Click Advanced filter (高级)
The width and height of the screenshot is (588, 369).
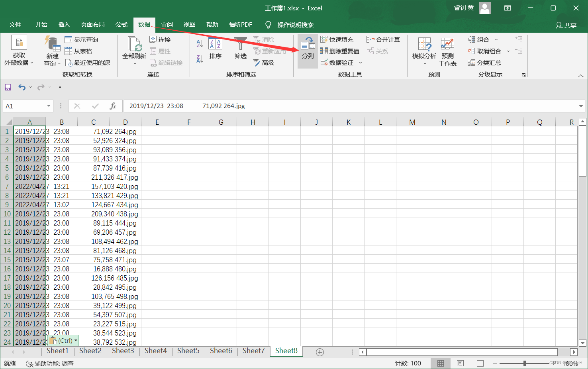(x=264, y=63)
